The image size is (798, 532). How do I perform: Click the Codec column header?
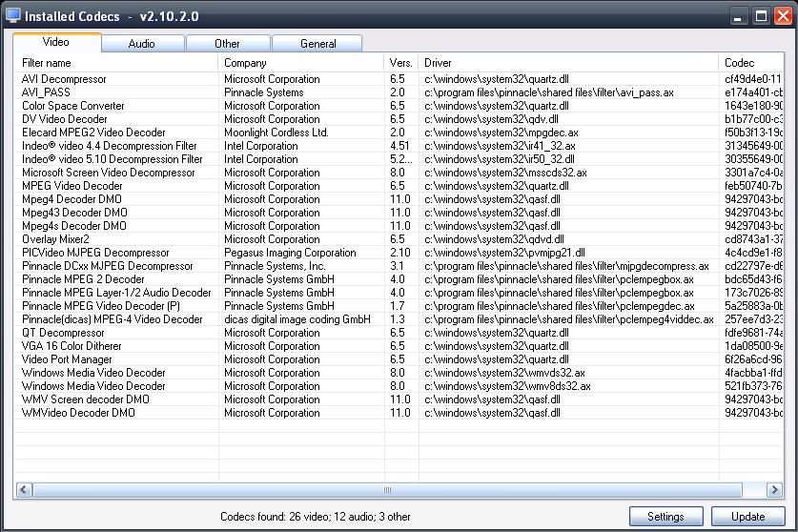pyautogui.click(x=751, y=63)
